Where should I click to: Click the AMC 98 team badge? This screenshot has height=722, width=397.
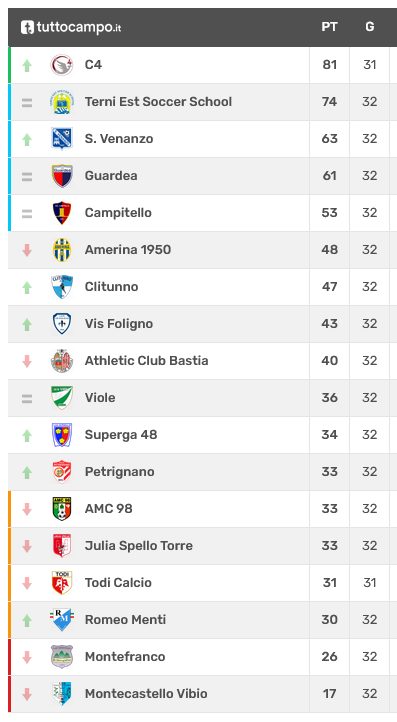62,508
